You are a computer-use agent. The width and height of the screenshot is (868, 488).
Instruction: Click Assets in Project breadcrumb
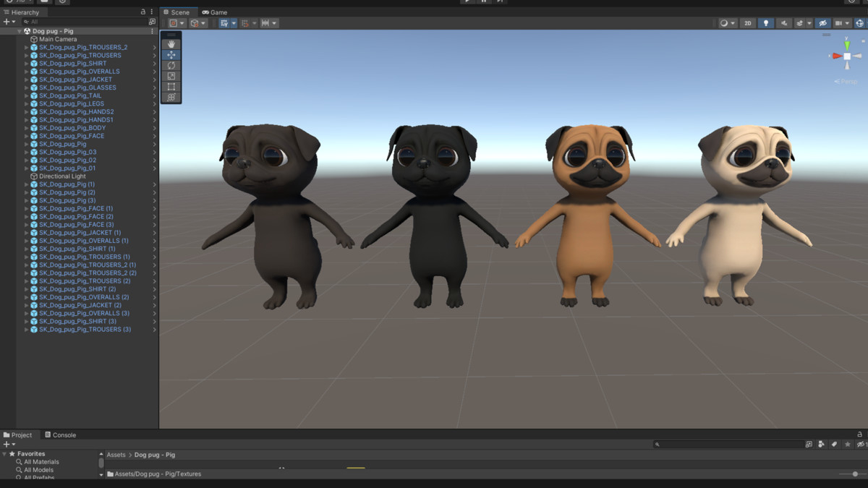pyautogui.click(x=116, y=455)
